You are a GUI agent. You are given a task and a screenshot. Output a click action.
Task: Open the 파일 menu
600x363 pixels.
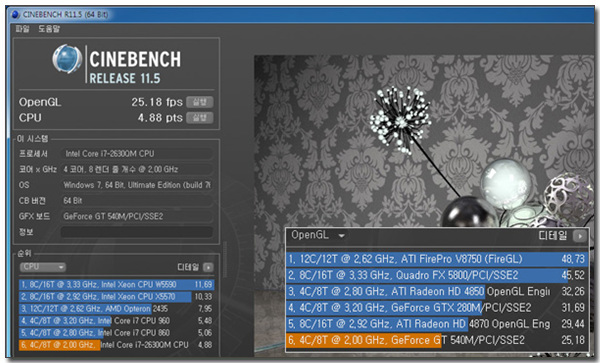pos(22,29)
